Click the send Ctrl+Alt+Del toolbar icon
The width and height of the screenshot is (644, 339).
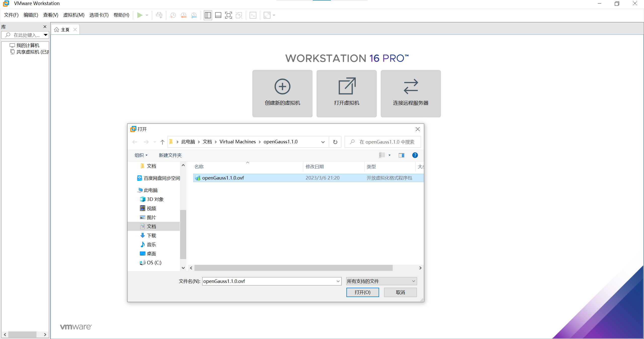[x=159, y=15]
